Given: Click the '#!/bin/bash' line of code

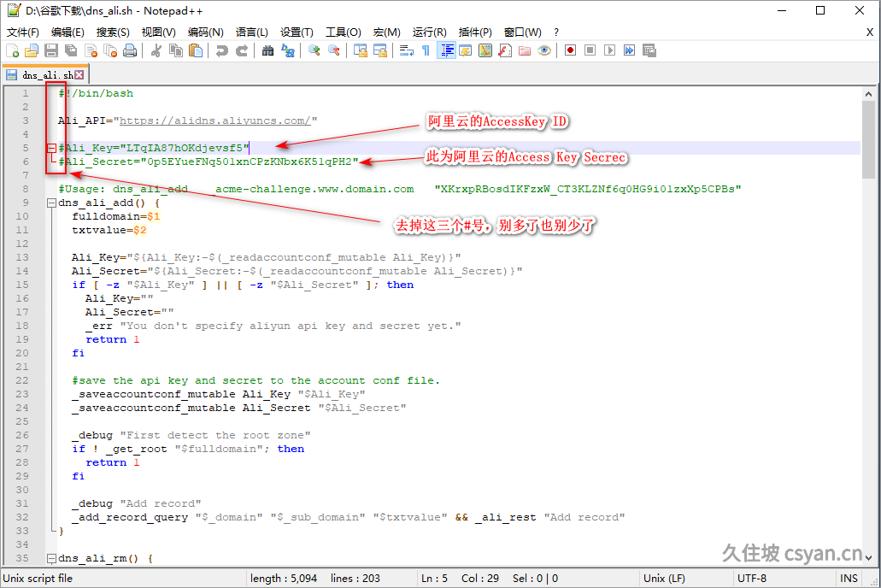Looking at the screenshot, I should [96, 93].
